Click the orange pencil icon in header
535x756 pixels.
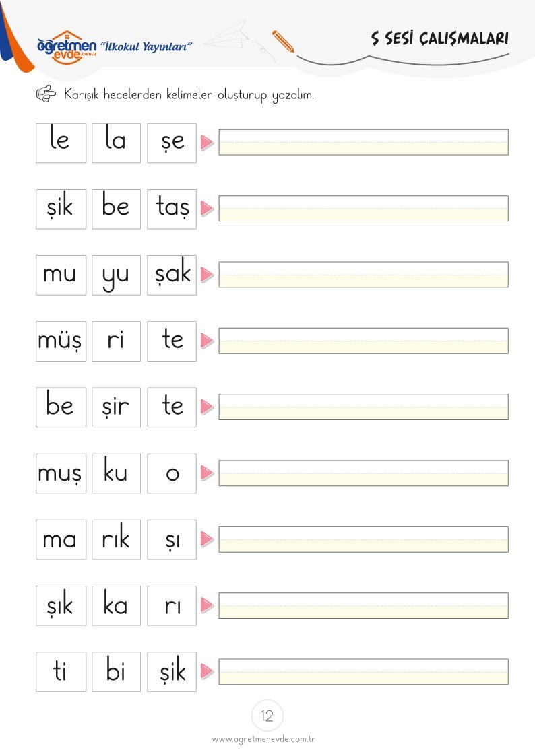pos(283,42)
